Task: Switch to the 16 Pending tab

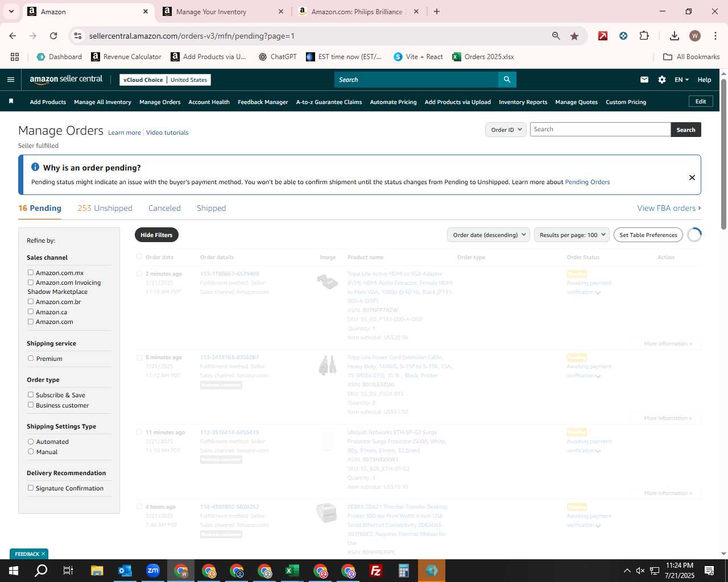Action: [x=40, y=208]
